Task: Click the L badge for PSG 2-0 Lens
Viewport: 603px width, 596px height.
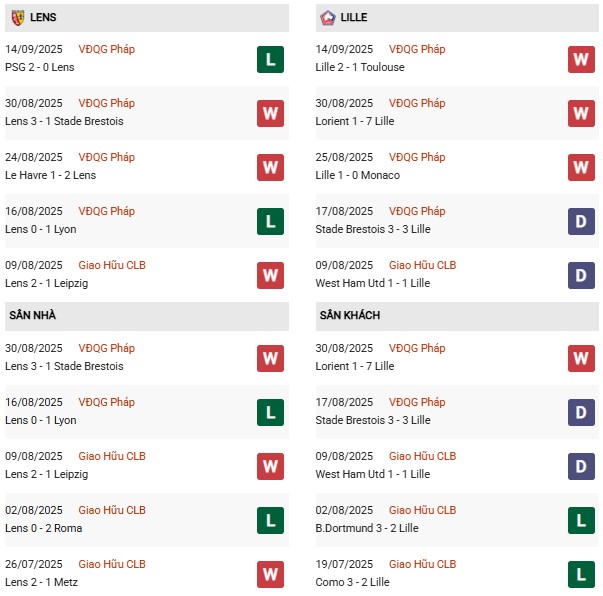Action: point(270,60)
